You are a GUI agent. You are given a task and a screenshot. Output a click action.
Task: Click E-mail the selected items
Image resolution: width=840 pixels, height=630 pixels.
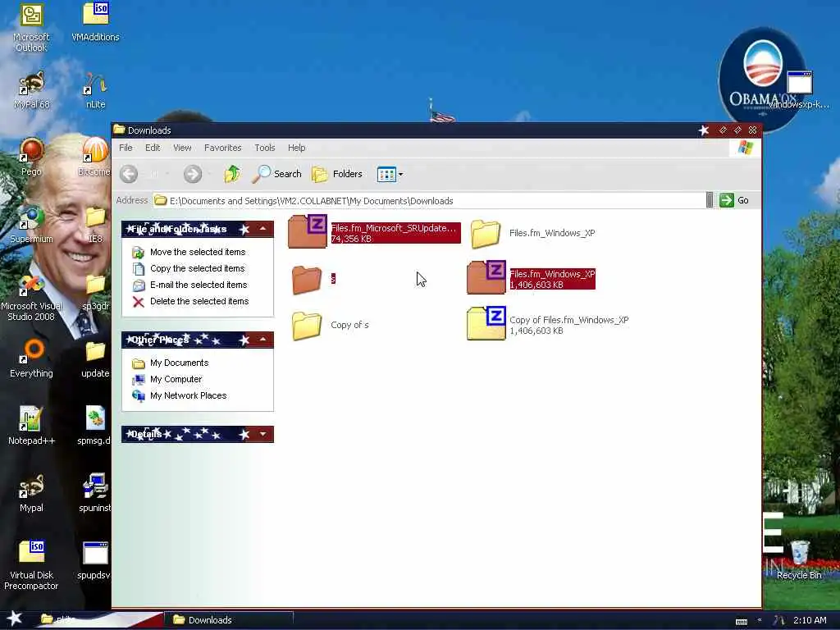[x=199, y=285]
